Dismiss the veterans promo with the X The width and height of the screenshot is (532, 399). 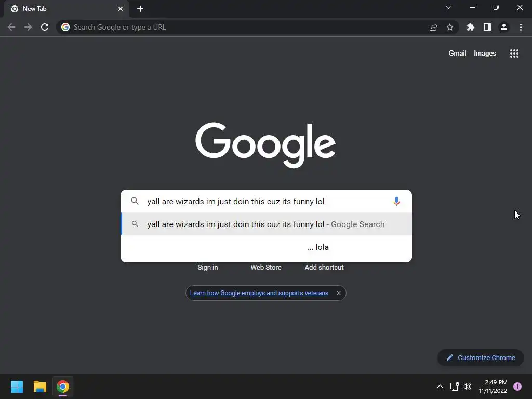point(339,293)
